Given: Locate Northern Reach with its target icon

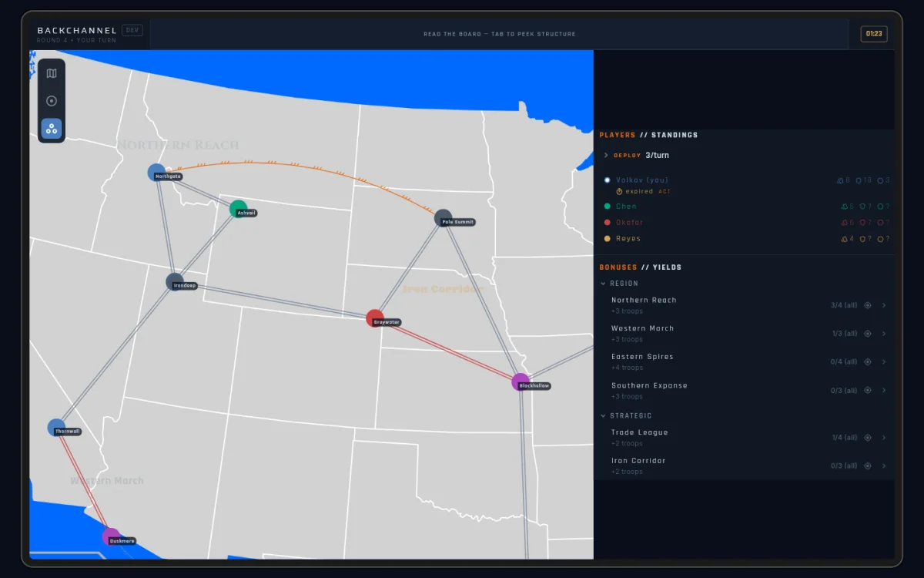Looking at the screenshot, I should point(868,305).
